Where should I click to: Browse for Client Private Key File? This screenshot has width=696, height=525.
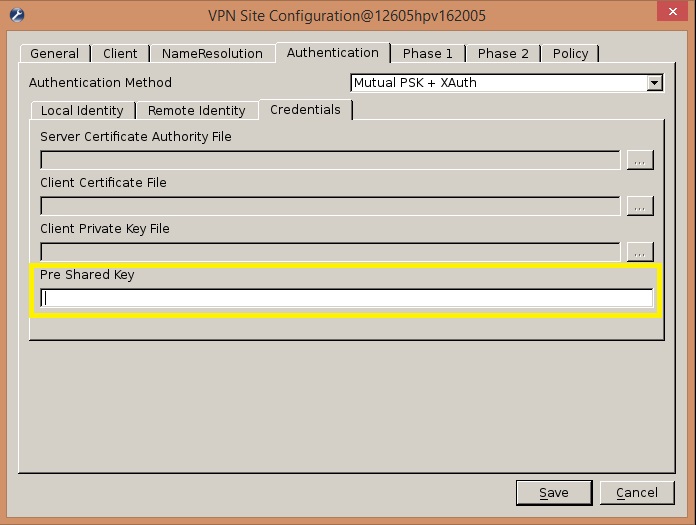[x=640, y=252]
